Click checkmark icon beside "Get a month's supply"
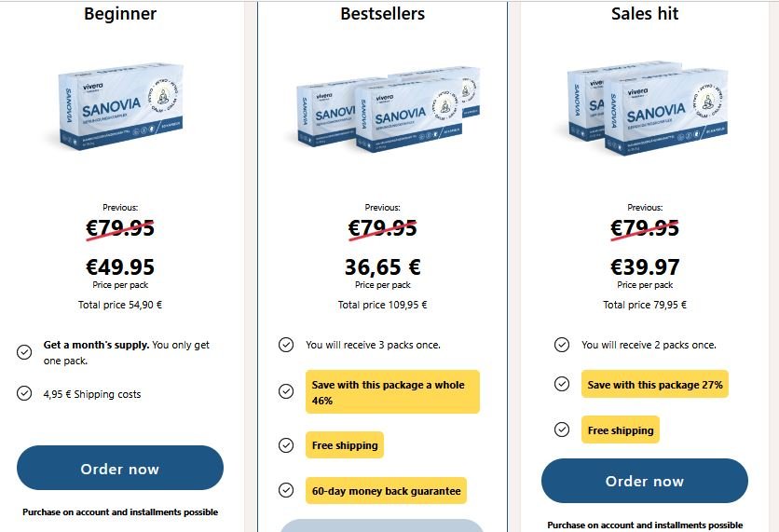This screenshot has height=532, width=779. [x=24, y=351]
